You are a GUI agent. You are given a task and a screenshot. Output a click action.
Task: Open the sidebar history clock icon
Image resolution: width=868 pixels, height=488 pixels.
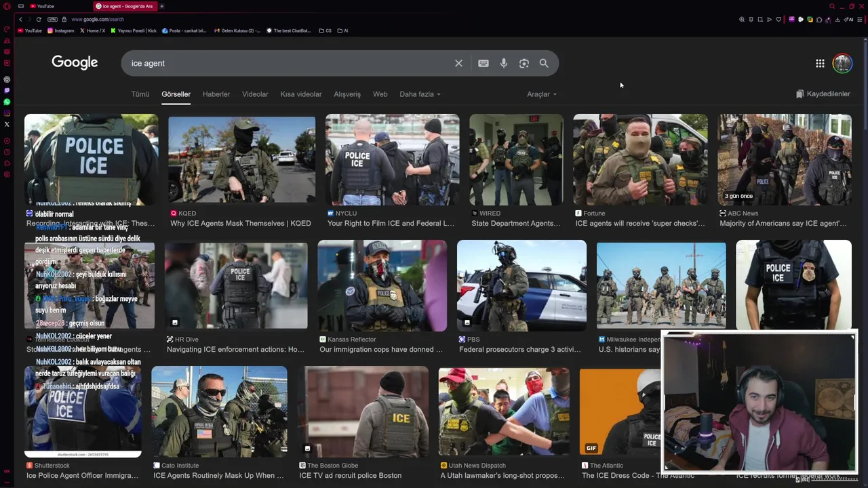(x=7, y=152)
